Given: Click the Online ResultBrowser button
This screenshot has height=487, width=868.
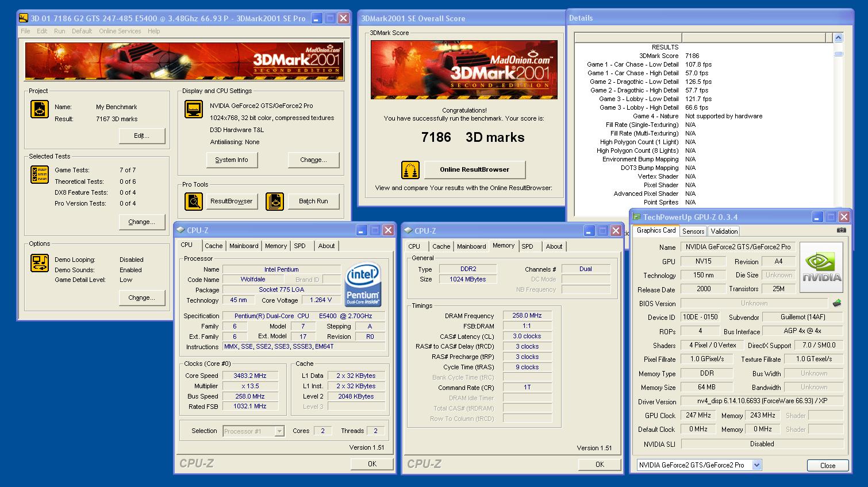Looking at the screenshot, I should (475, 169).
